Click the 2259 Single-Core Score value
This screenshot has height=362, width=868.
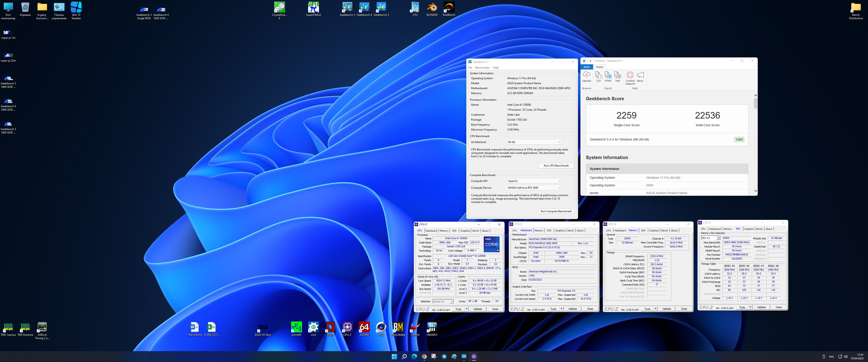pos(626,115)
